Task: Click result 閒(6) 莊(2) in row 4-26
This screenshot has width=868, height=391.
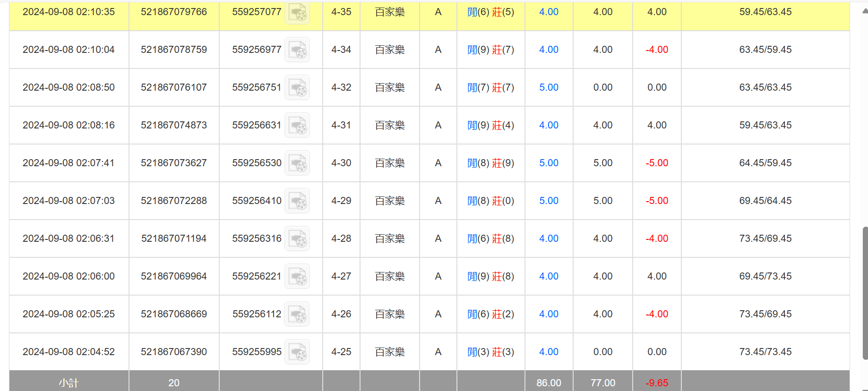Action: (490, 314)
